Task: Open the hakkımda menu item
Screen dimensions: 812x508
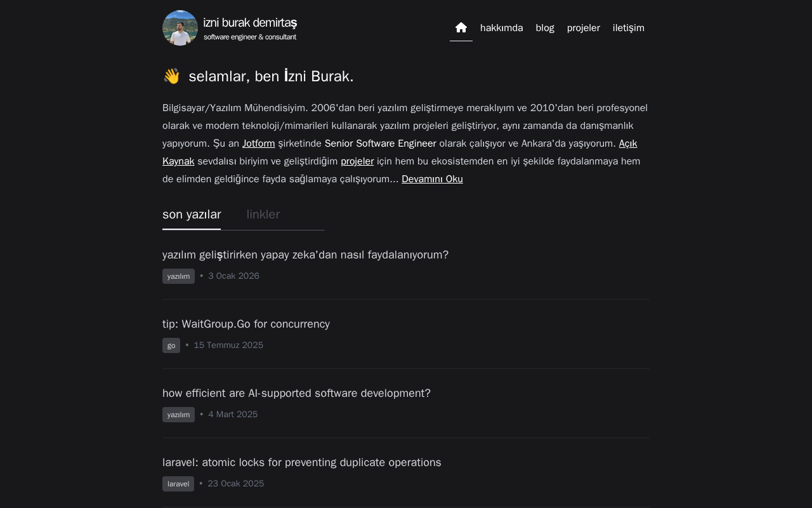Action: pos(502,28)
